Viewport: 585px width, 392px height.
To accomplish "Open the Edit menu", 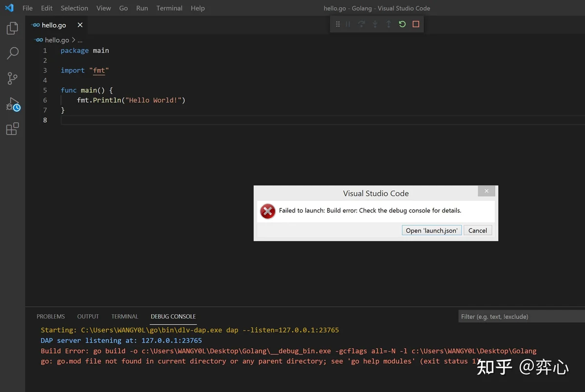I will pyautogui.click(x=47, y=8).
